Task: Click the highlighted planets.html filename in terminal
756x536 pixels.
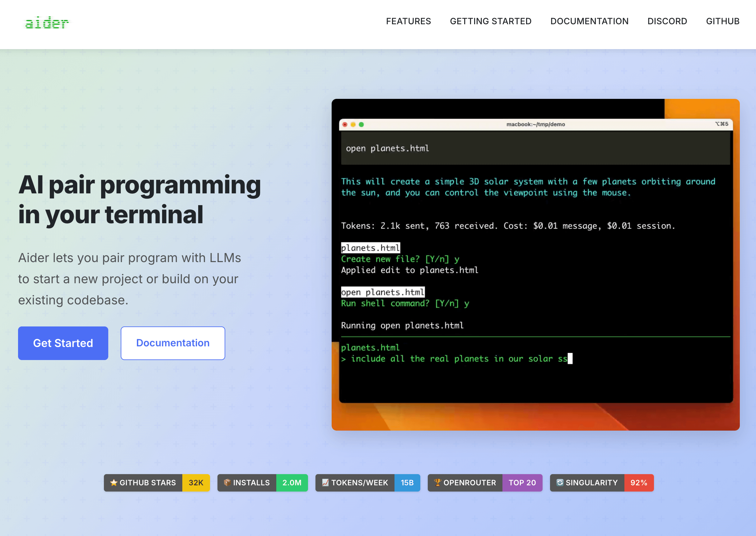Action: pyautogui.click(x=370, y=248)
